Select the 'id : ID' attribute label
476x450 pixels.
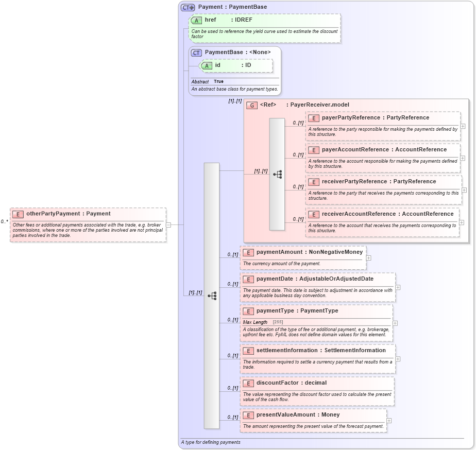(x=233, y=65)
